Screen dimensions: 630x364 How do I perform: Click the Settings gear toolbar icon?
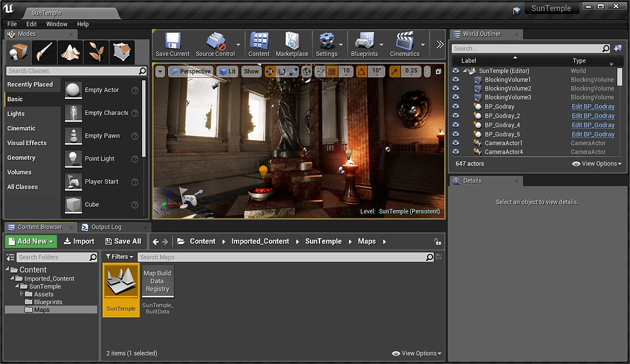coord(327,41)
